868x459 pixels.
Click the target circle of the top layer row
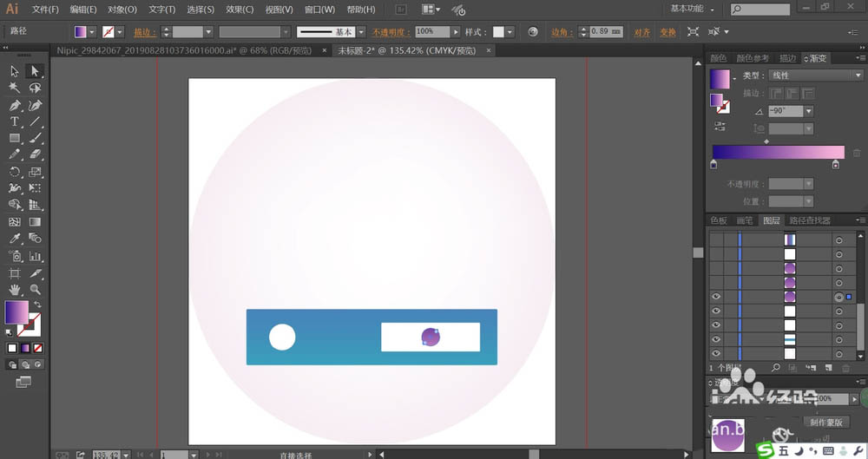tap(838, 240)
